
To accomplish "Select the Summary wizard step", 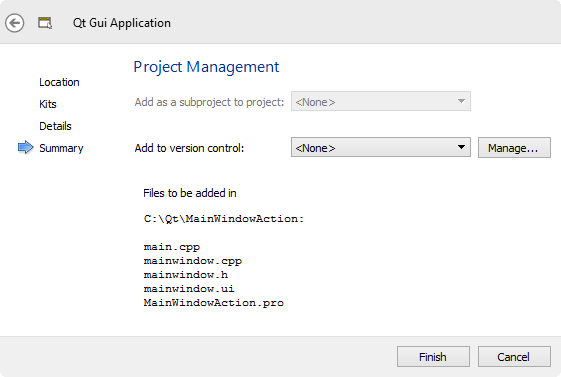I will coord(61,148).
